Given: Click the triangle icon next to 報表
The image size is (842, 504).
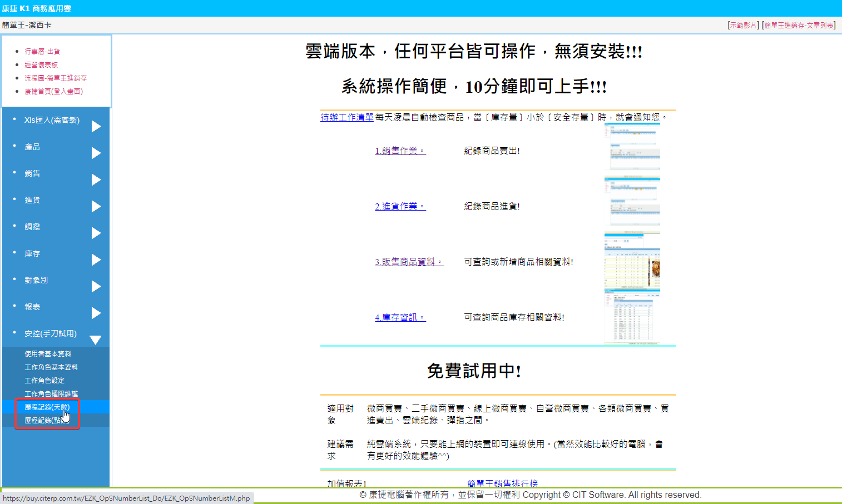Looking at the screenshot, I should (x=96, y=313).
